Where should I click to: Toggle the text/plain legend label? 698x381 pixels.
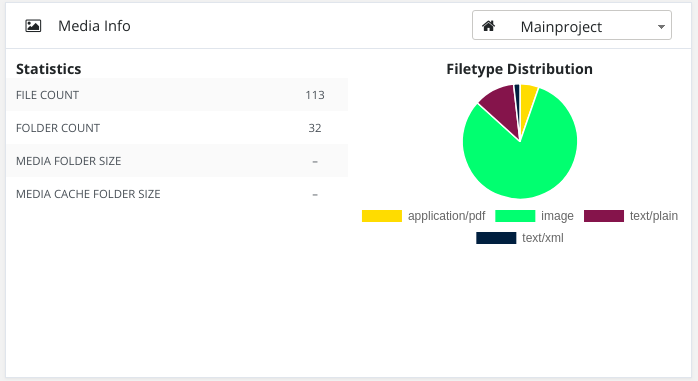pos(653,216)
